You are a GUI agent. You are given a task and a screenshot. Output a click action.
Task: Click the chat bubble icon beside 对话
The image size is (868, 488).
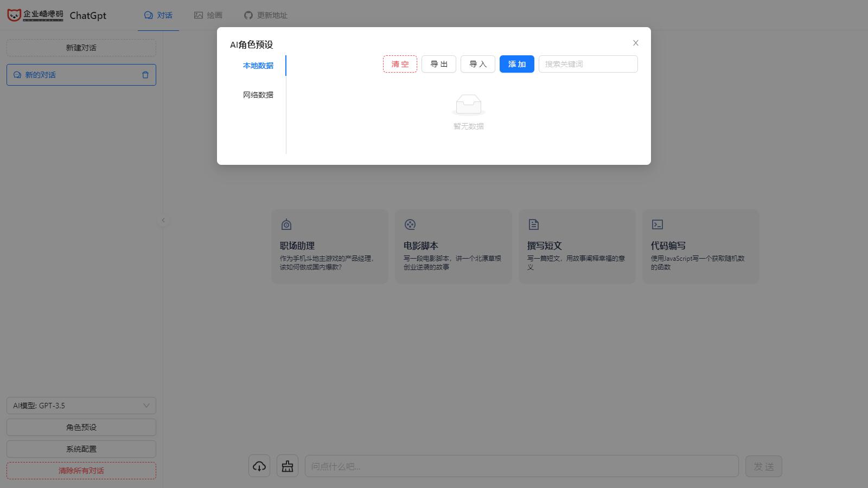[x=149, y=15]
